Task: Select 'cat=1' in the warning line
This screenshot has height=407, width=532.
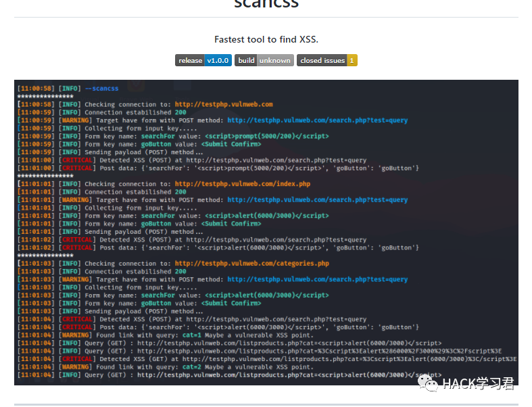Action: [x=192, y=335]
